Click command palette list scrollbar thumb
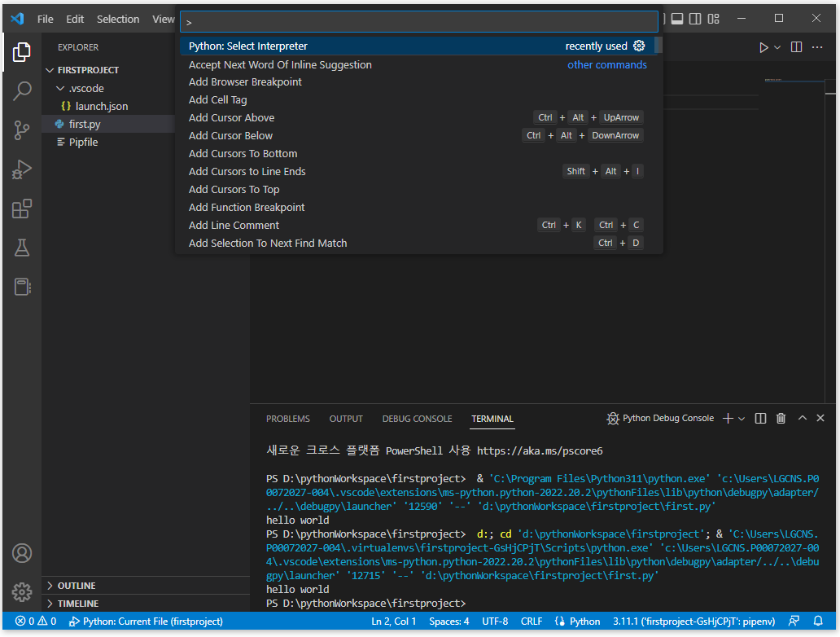The image size is (840, 637). (x=659, y=45)
